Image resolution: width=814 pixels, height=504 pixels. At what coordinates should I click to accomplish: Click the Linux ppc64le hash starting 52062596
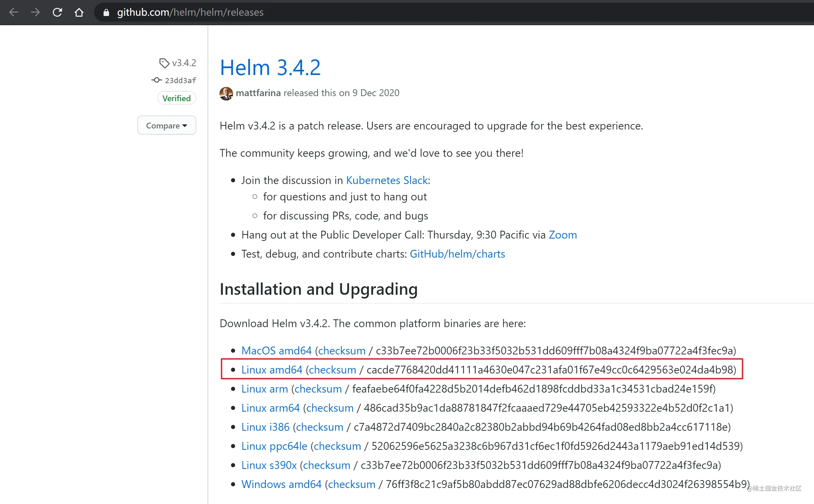tap(555, 446)
